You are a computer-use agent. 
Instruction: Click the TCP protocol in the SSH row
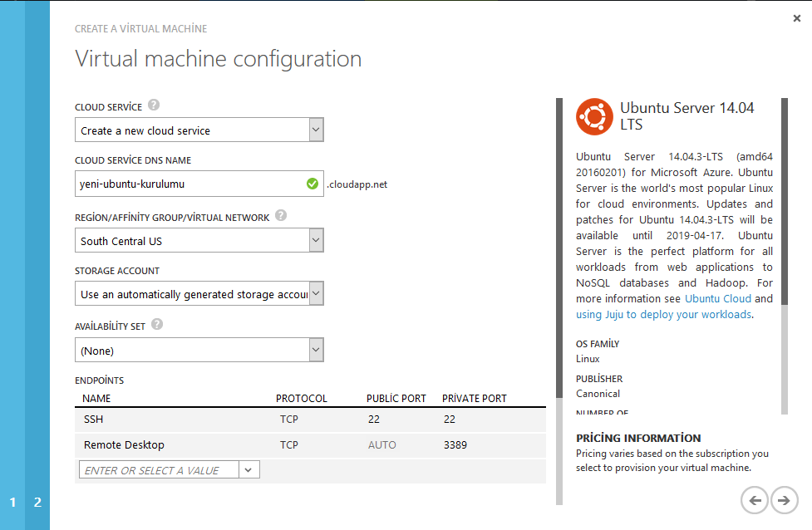point(289,420)
